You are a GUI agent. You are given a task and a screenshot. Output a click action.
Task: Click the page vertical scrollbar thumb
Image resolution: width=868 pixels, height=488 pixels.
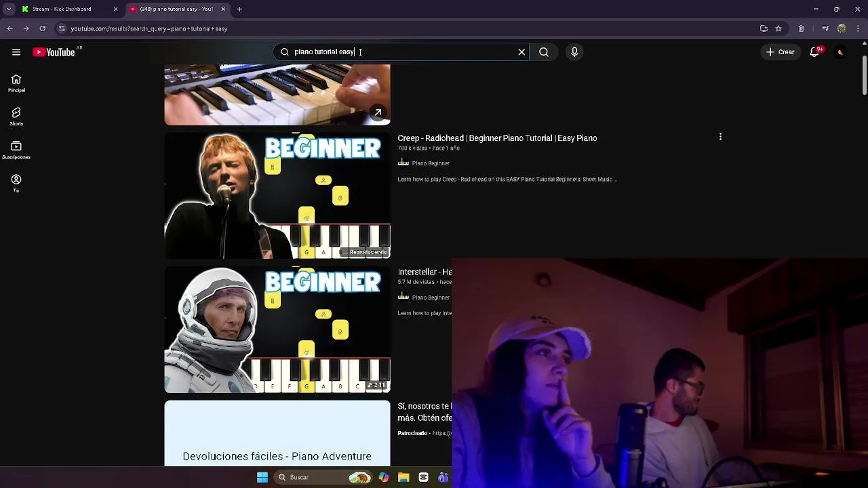pos(864,75)
